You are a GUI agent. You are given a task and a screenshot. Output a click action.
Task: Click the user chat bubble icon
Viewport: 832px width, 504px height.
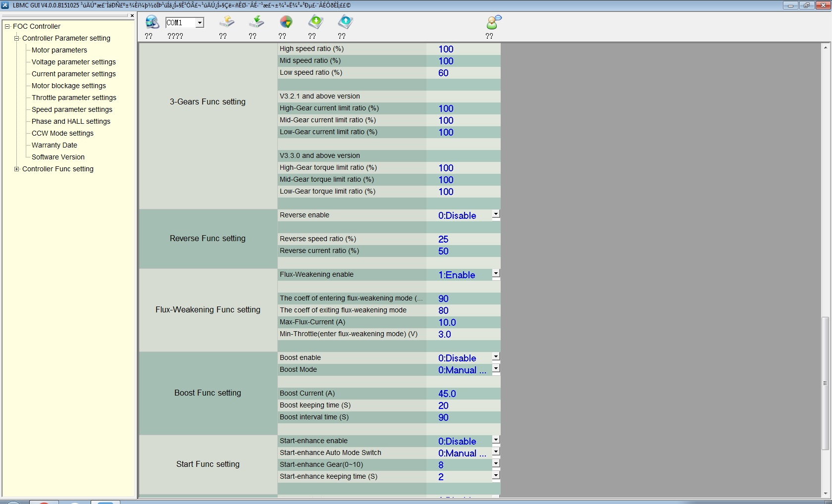(494, 22)
